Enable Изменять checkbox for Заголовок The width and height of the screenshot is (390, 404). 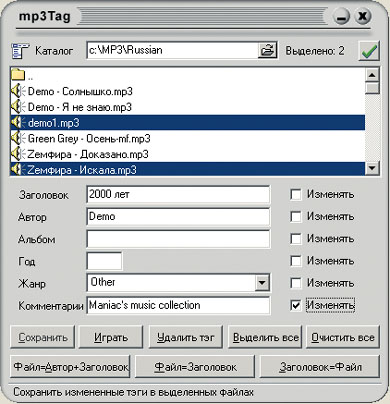pos(296,195)
